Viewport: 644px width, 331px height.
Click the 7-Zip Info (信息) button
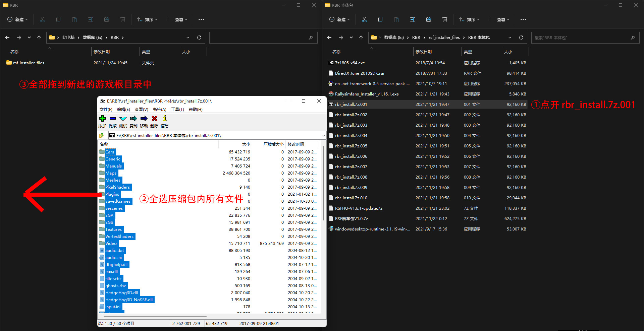click(x=165, y=121)
